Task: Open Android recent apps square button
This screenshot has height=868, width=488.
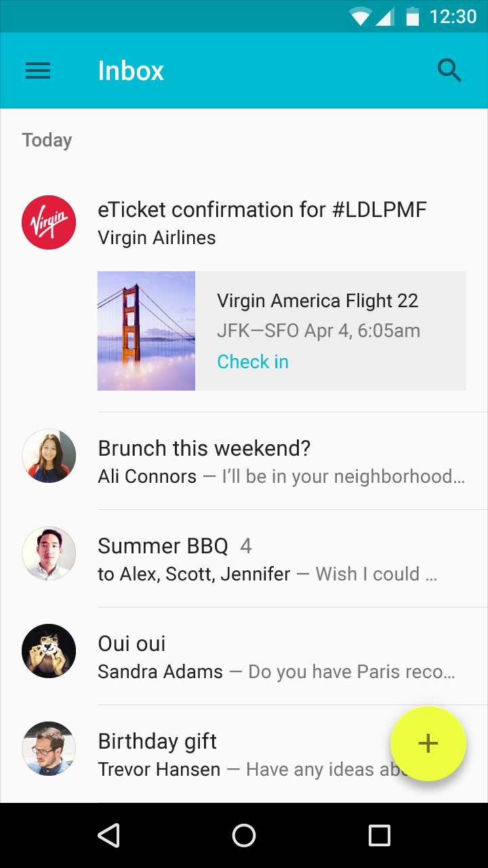Action: 380,835
